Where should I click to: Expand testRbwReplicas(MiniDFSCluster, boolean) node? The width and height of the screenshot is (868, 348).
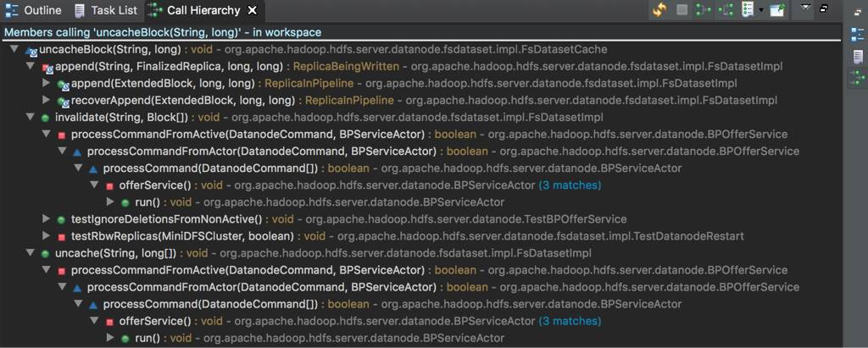pos(47,236)
